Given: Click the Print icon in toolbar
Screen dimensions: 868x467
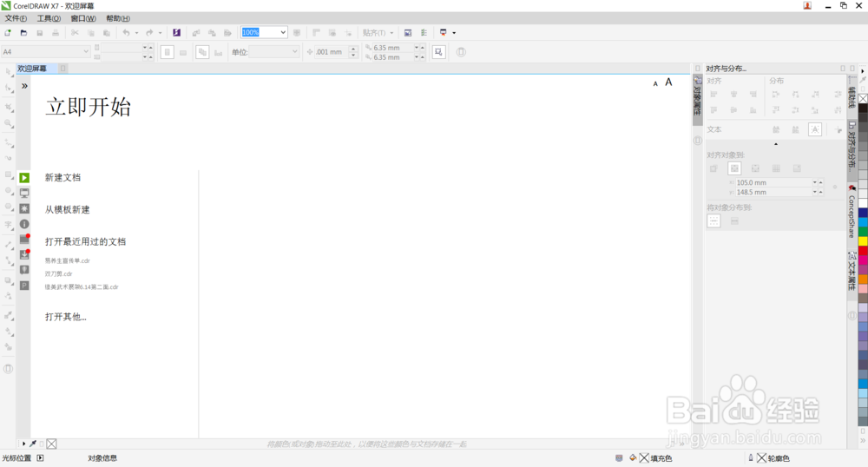Looking at the screenshot, I should click(x=56, y=33).
